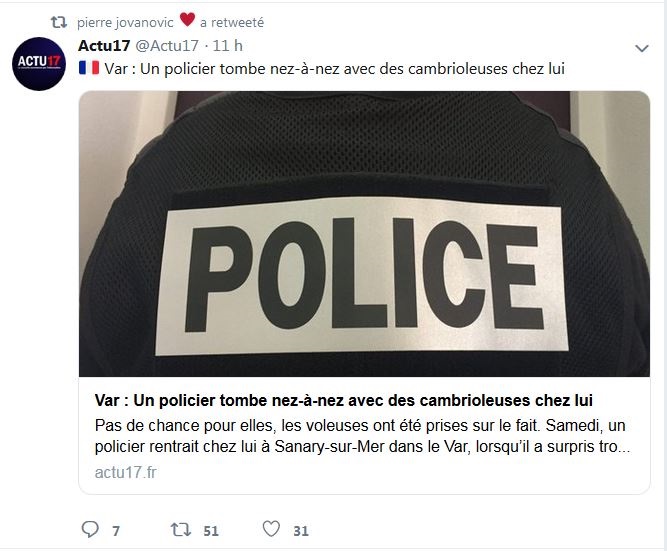Click the article description excerpt
Screen dimensions: 667x551
[362, 436]
